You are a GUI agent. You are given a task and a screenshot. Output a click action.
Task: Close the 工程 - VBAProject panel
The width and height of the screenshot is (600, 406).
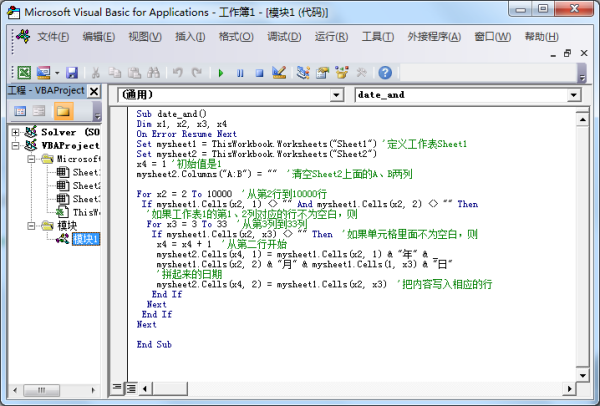pyautogui.click(x=95, y=91)
